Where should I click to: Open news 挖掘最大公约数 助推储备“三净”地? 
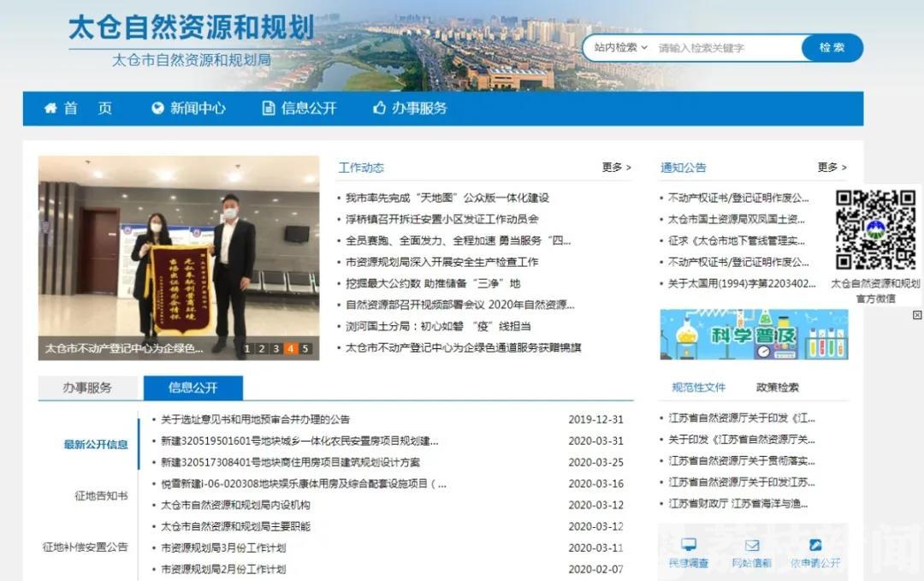(x=433, y=283)
